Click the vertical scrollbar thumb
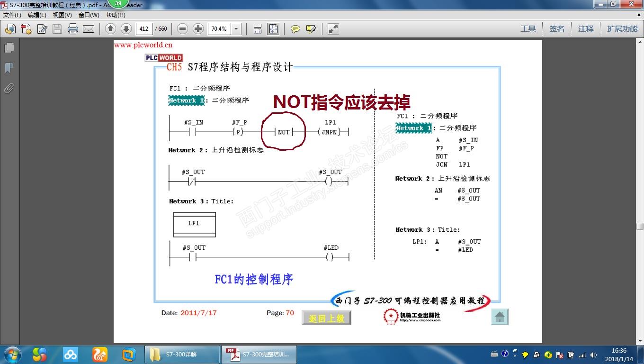Screen dimensions: 644x364 [640, 226]
